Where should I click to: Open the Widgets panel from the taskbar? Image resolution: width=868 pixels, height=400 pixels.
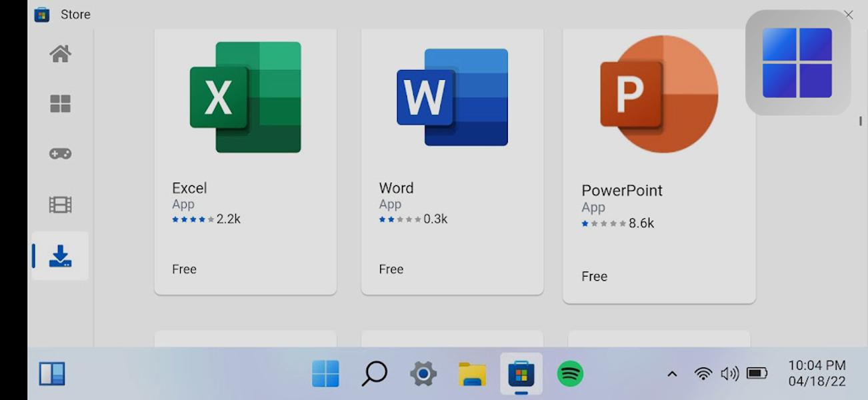[52, 374]
